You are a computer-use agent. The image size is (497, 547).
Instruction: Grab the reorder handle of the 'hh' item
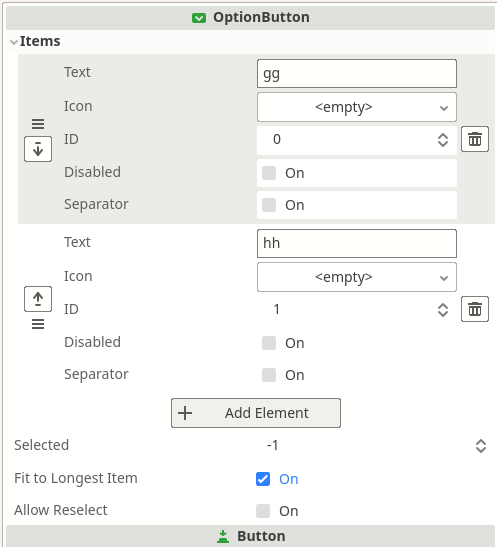[38, 324]
